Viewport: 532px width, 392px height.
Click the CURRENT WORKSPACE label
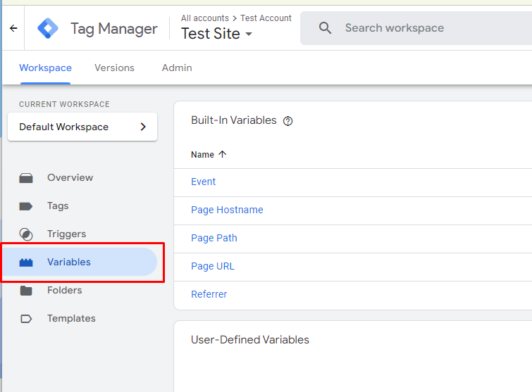pyautogui.click(x=64, y=104)
